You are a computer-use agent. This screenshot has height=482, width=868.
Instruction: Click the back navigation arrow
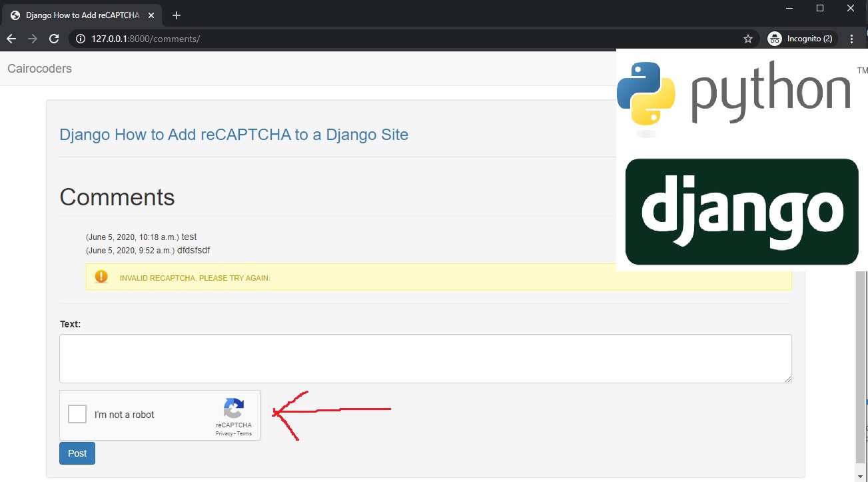click(11, 38)
